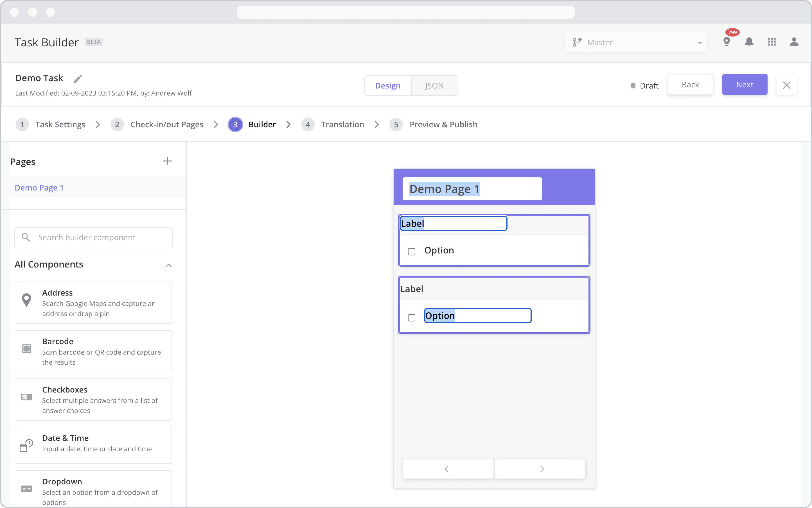Go to step 4 Translation
812x508 pixels.
[333, 125]
